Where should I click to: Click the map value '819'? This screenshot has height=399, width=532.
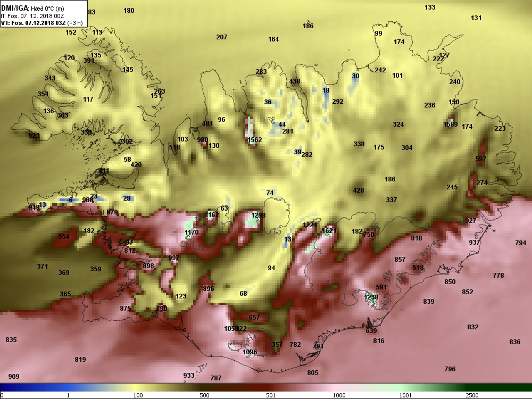[80, 360]
